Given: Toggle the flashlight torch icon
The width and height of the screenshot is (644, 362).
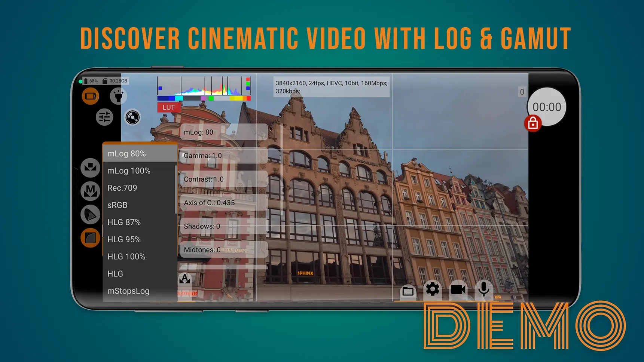Looking at the screenshot, I should tap(118, 96).
